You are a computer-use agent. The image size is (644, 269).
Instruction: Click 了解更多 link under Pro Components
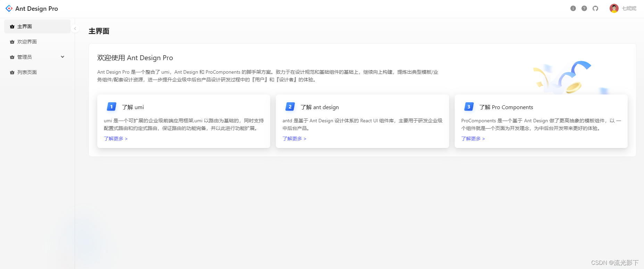pos(473,139)
